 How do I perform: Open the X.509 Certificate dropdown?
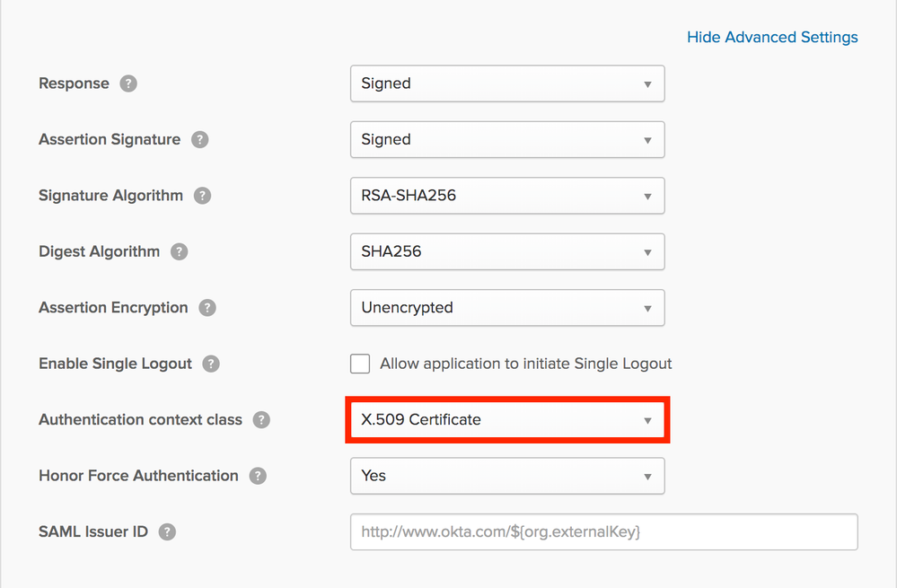coord(507,419)
